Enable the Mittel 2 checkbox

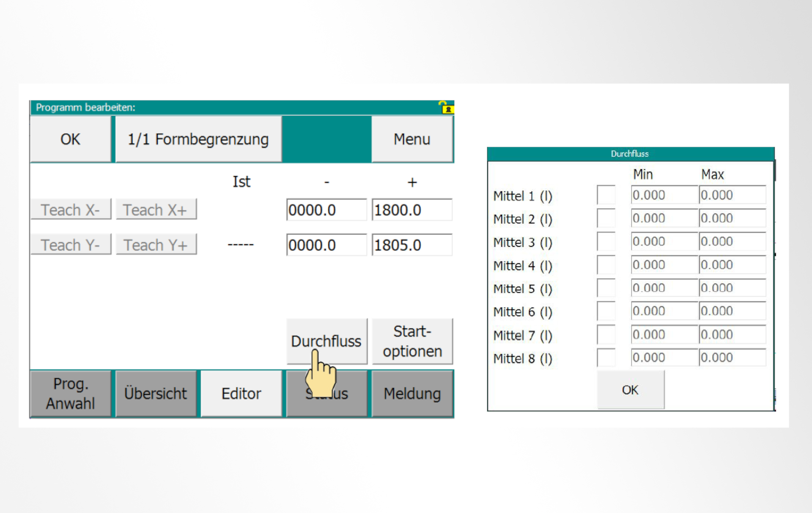tap(606, 218)
